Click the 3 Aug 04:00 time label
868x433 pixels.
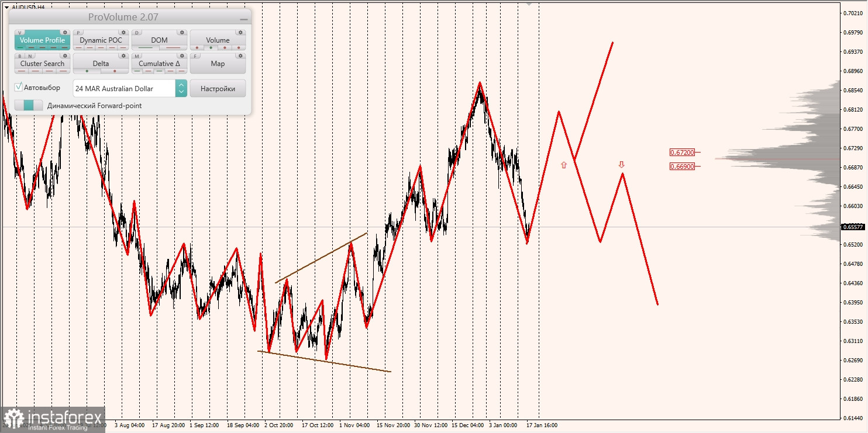(130, 425)
